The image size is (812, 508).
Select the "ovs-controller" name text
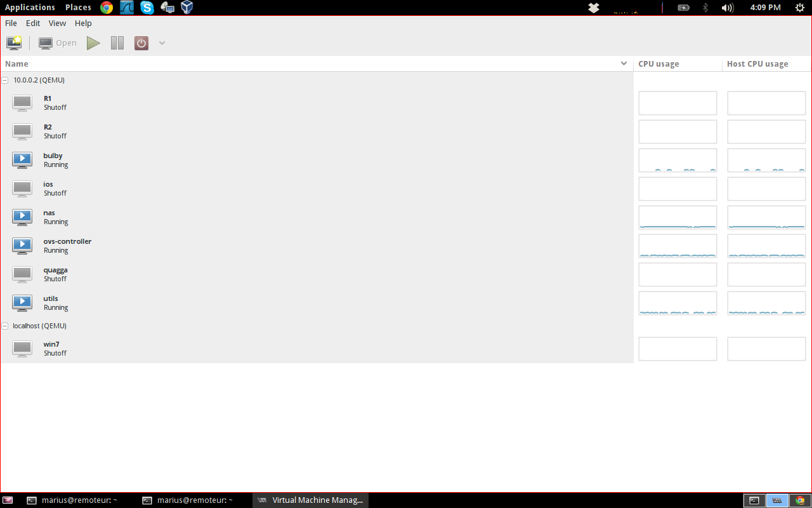(x=67, y=241)
